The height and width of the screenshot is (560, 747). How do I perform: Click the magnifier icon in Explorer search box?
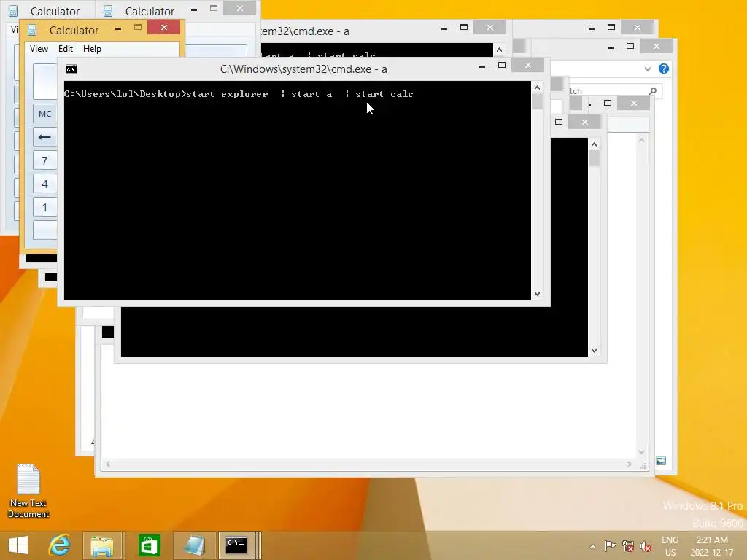(x=653, y=90)
